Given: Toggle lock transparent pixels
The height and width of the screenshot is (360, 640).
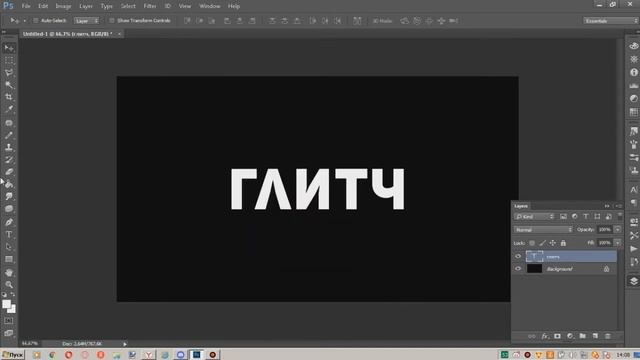Looking at the screenshot, I should point(532,243).
